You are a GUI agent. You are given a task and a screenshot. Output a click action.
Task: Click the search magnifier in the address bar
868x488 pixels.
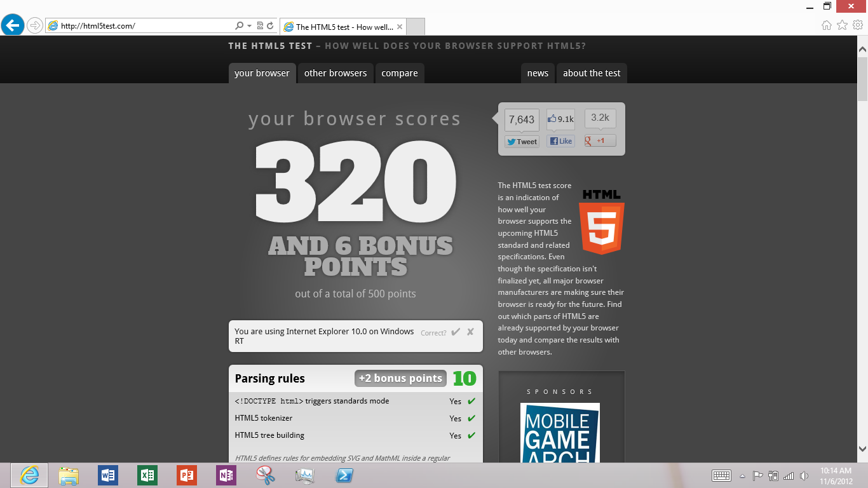coord(240,26)
